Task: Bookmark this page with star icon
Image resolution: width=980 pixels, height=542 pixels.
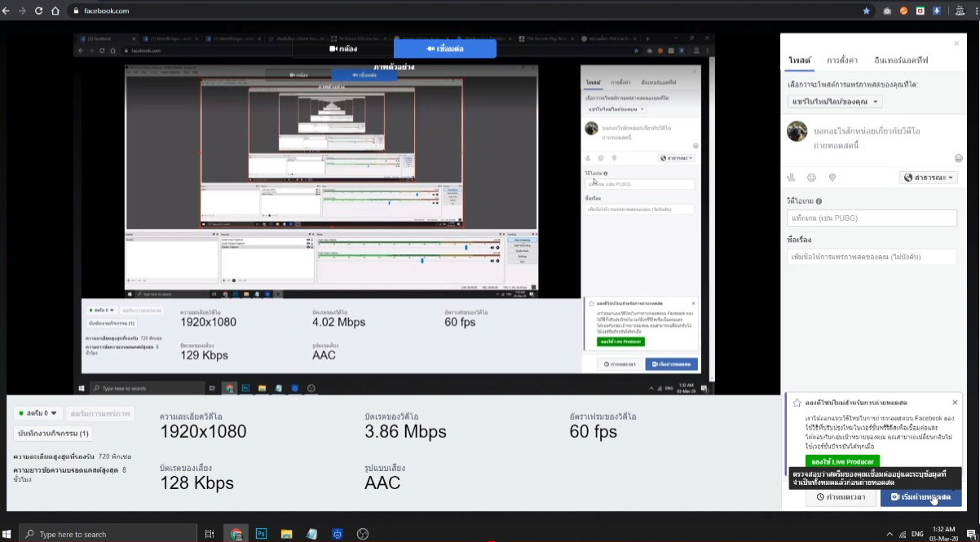Action: pyautogui.click(x=866, y=11)
